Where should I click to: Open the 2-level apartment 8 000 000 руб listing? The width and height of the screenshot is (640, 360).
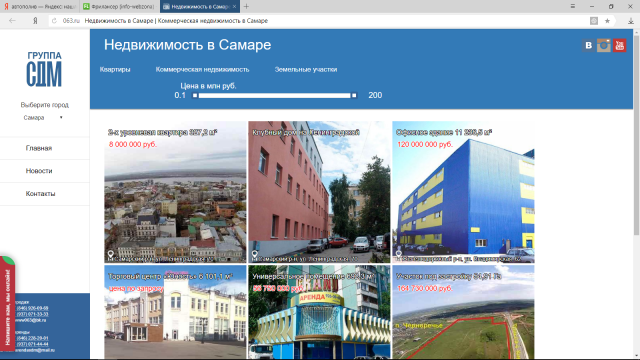pyautogui.click(x=175, y=192)
